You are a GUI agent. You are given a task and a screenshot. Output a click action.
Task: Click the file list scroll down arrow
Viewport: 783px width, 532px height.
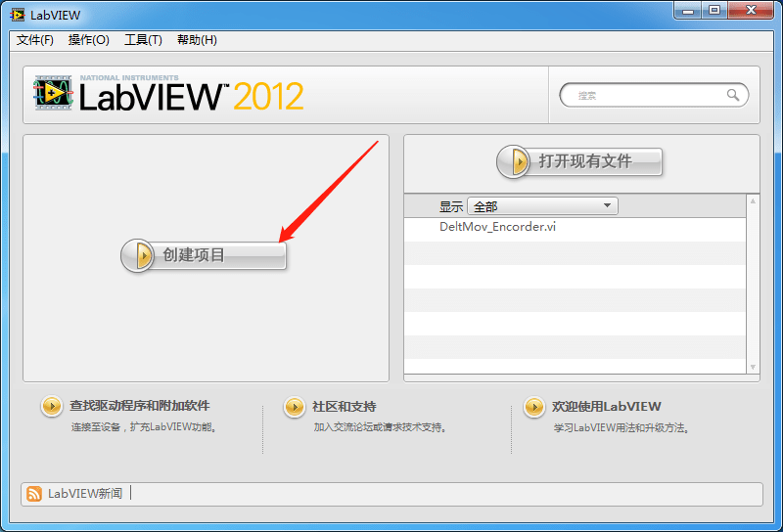coord(753,368)
